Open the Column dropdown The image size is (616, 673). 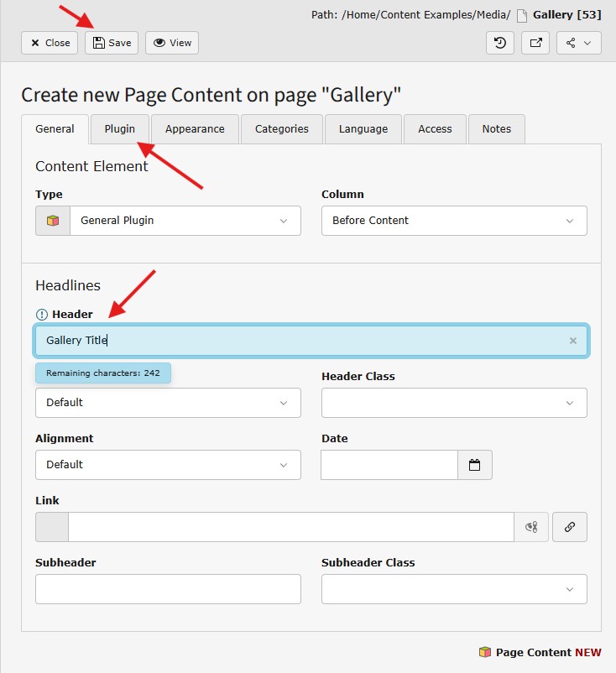tap(453, 221)
